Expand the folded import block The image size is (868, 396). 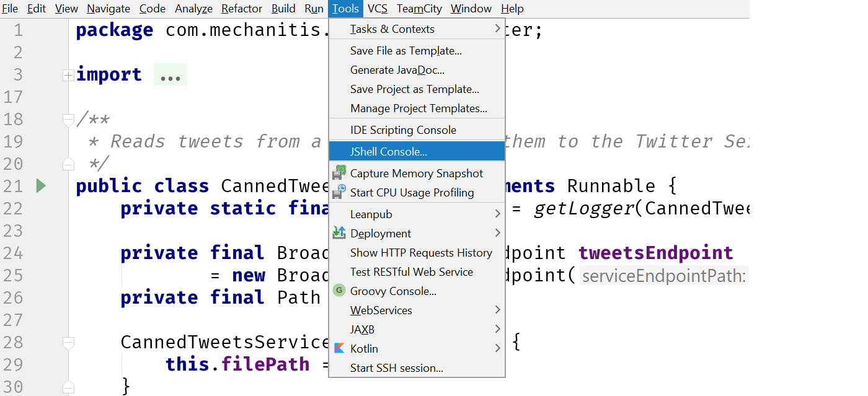click(x=68, y=75)
